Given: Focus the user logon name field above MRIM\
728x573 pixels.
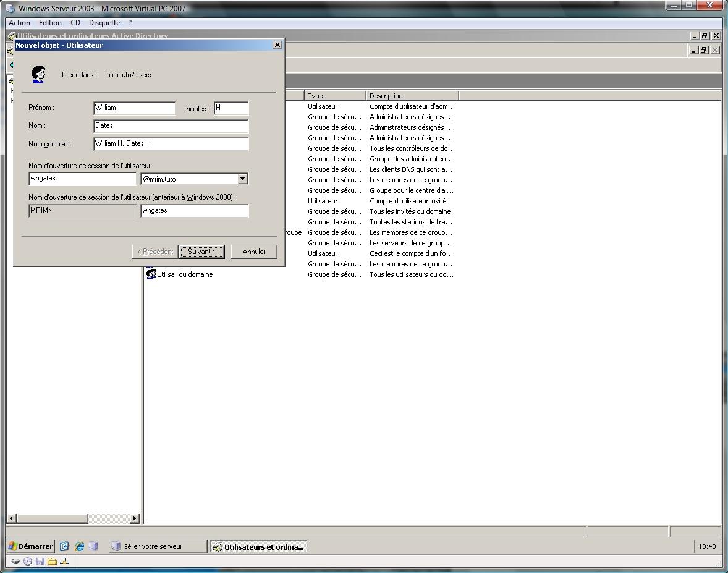Looking at the screenshot, I should (x=83, y=179).
